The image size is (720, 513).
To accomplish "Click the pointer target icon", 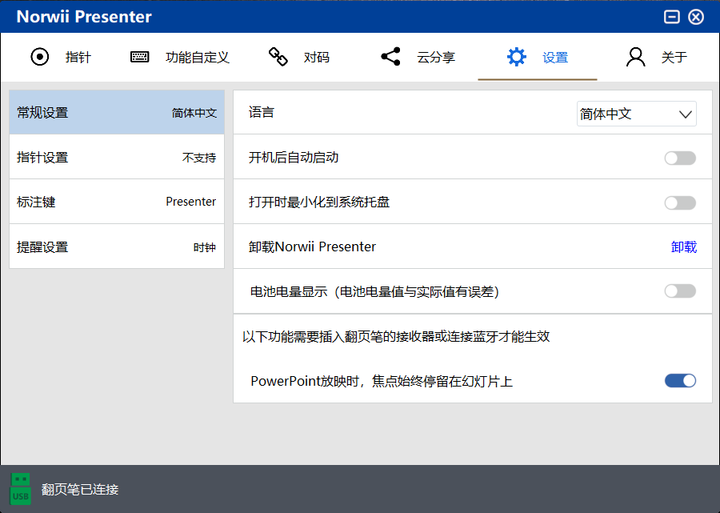I will click(x=39, y=57).
